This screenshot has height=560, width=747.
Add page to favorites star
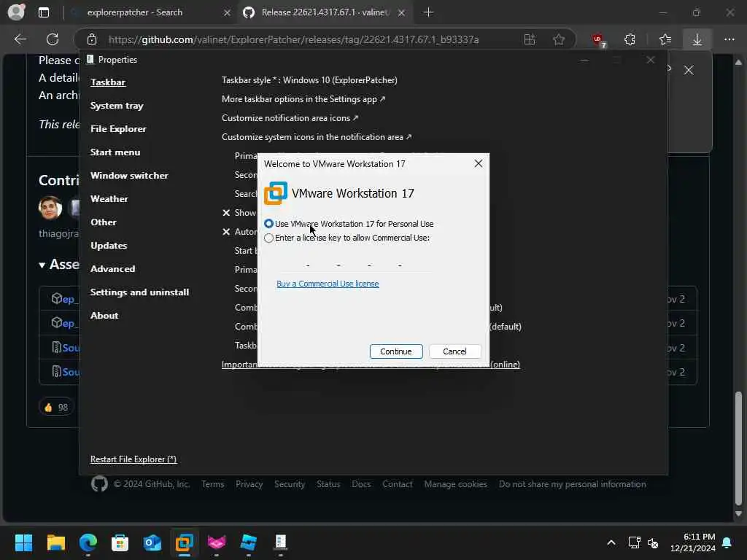pyautogui.click(x=559, y=39)
